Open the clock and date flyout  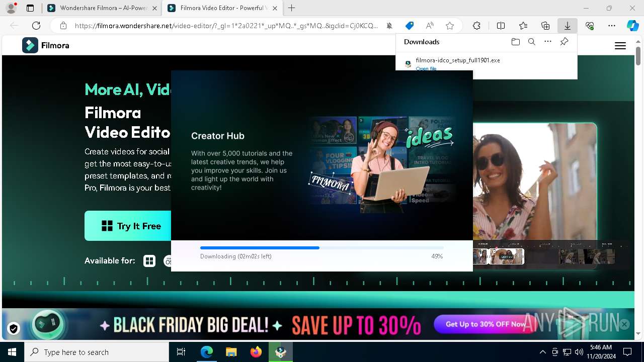click(x=601, y=352)
